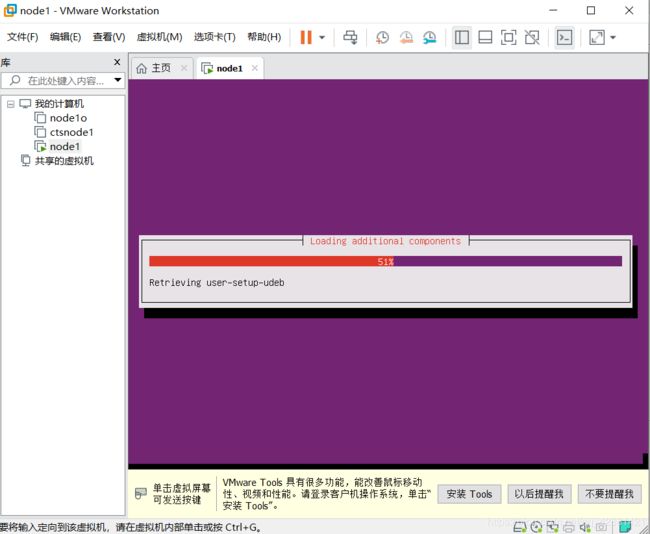Image resolution: width=650 pixels, height=534 pixels.
Task: Open the stretch display dropdown arrow
Action: (x=613, y=38)
